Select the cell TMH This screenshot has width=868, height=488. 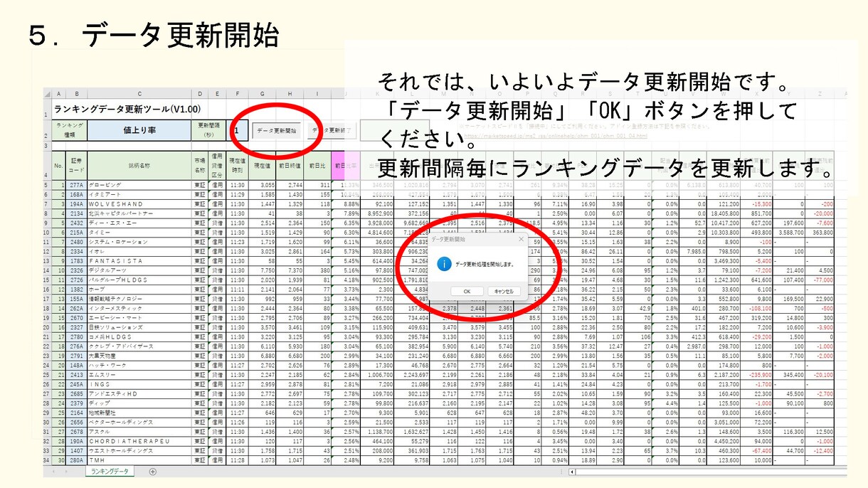click(139, 459)
